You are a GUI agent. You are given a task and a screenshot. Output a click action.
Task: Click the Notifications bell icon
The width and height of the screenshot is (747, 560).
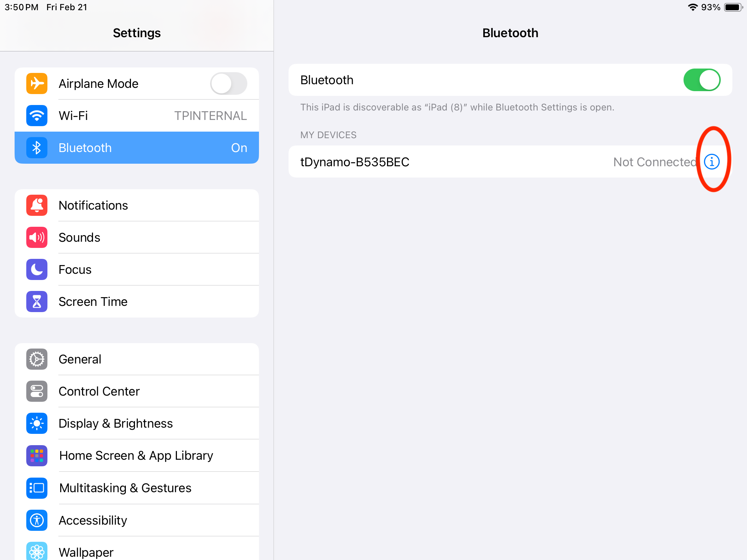[x=37, y=205]
